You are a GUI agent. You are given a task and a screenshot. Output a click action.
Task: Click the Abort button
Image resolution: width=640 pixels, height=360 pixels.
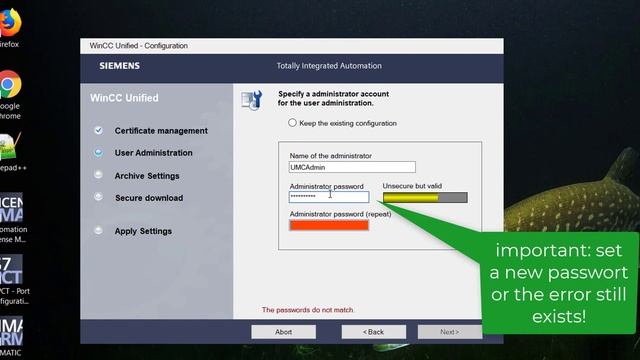(284, 332)
